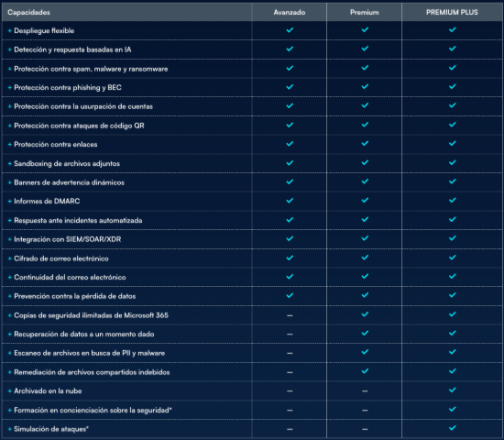This screenshot has width=504, height=440.
Task: Click Avanzado checkmark for usurpación de cuentas
Action: [290, 105]
